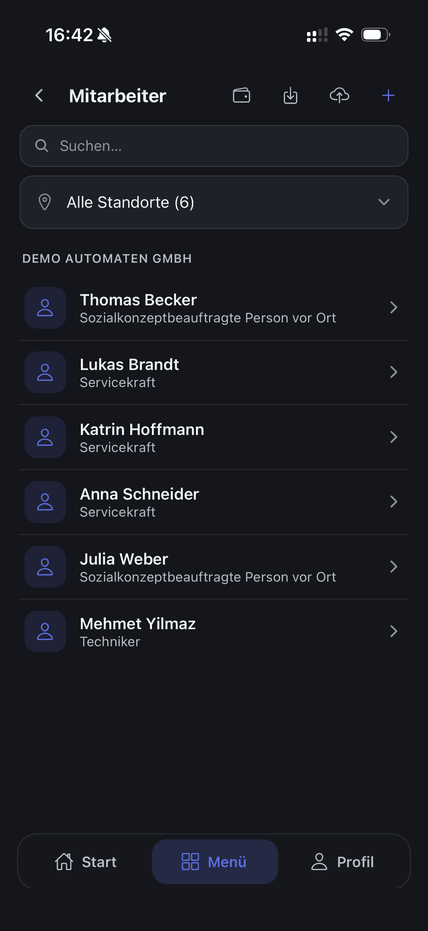428x931 pixels.
Task: Select the Menü tab
Action: tap(215, 862)
